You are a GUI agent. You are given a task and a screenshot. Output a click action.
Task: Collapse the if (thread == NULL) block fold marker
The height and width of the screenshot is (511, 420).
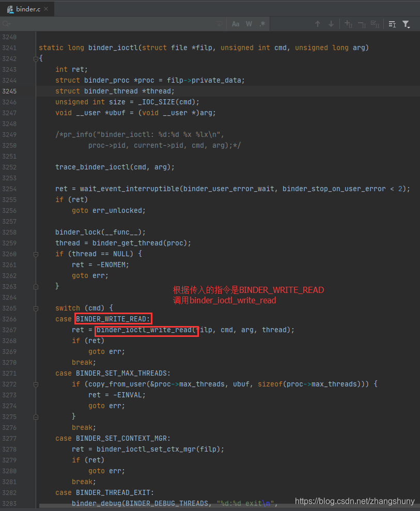(36, 254)
